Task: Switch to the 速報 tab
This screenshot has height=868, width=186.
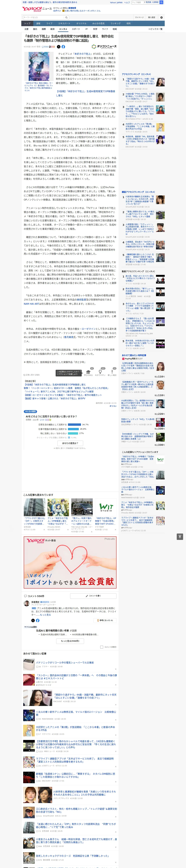Action: (x=38, y=24)
